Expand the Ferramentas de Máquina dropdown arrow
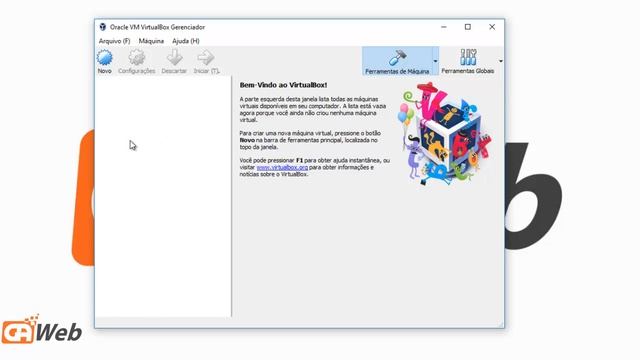This screenshot has width=640, height=360. (x=436, y=61)
